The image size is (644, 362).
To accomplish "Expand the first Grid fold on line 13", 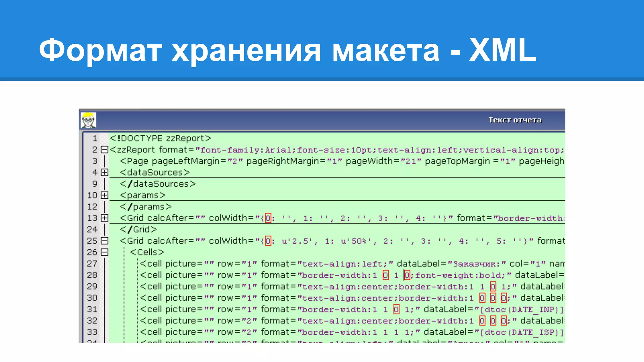I will pyautogui.click(x=104, y=218).
